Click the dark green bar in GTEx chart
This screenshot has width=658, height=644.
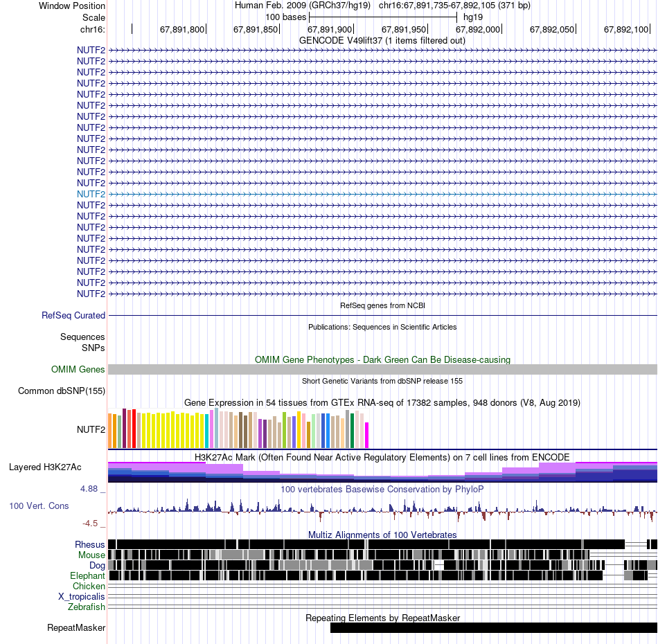pyautogui.click(x=352, y=431)
